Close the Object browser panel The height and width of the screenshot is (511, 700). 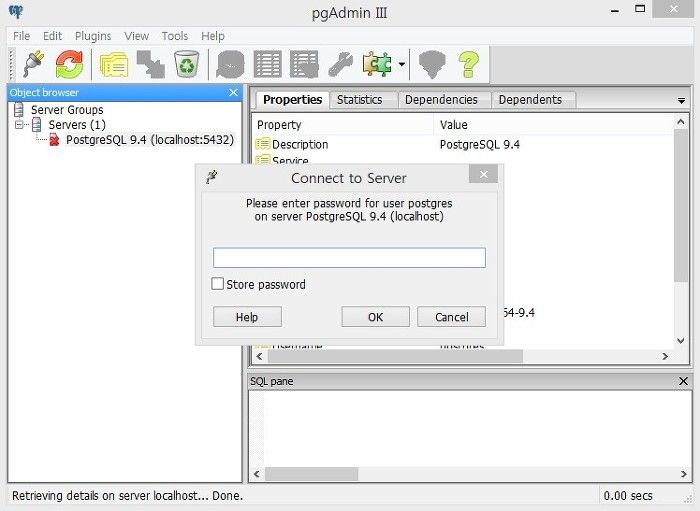(233, 92)
